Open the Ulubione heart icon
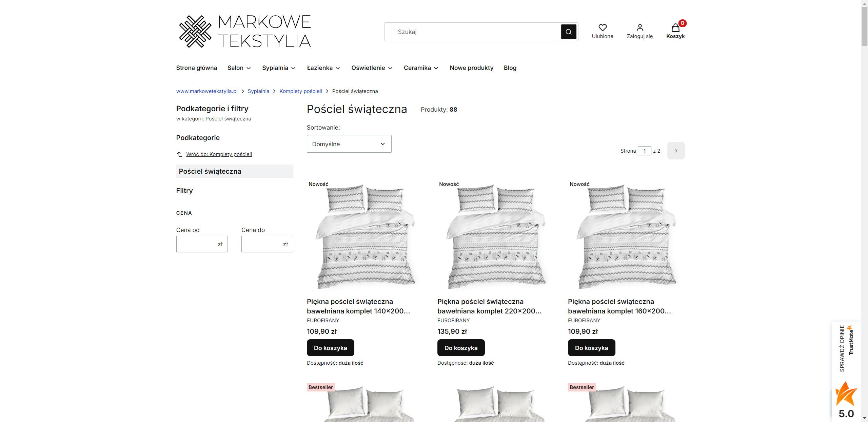Image resolution: width=868 pixels, height=422 pixels. (603, 27)
